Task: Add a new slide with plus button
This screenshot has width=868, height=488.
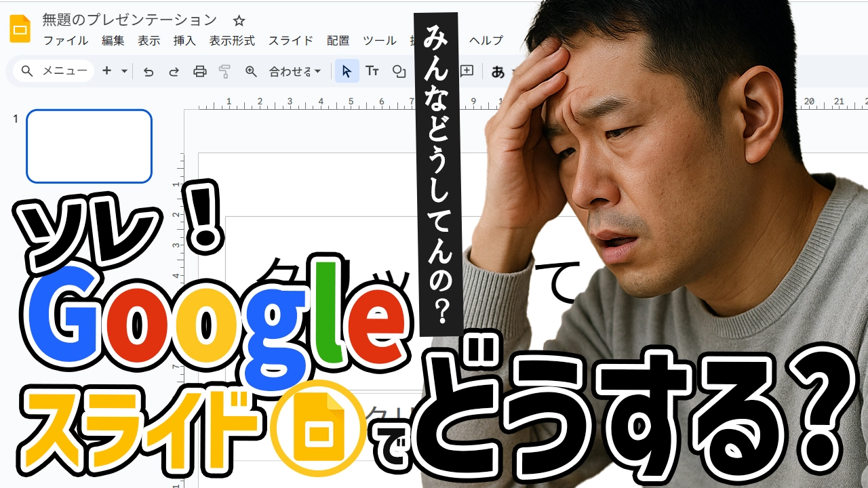Action: [106, 71]
